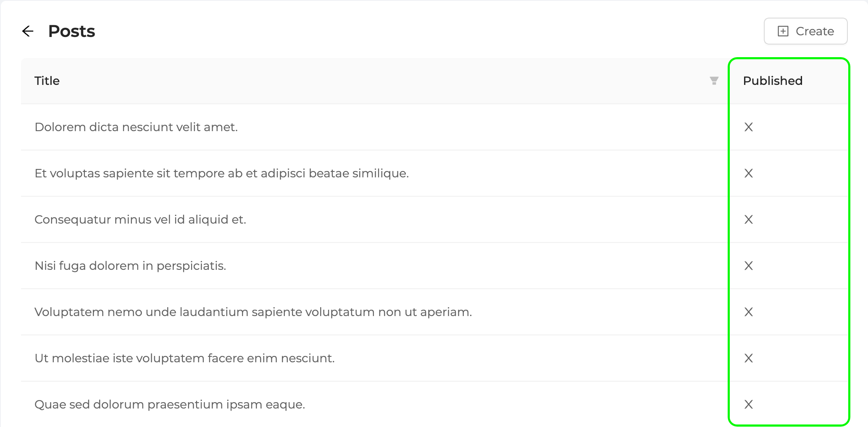868x427 pixels.
Task: Select 'Quae sed dolorum praesentium' post row
Action: pyautogui.click(x=170, y=404)
